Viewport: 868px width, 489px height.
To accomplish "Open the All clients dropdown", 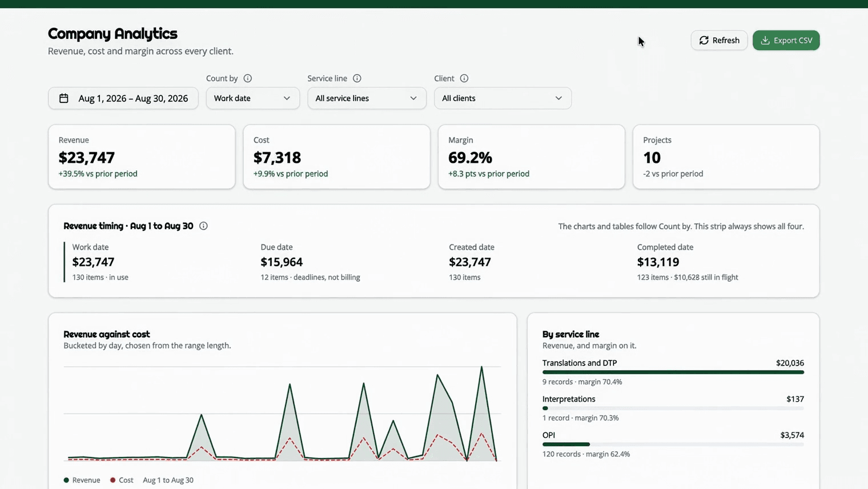I will tap(503, 98).
